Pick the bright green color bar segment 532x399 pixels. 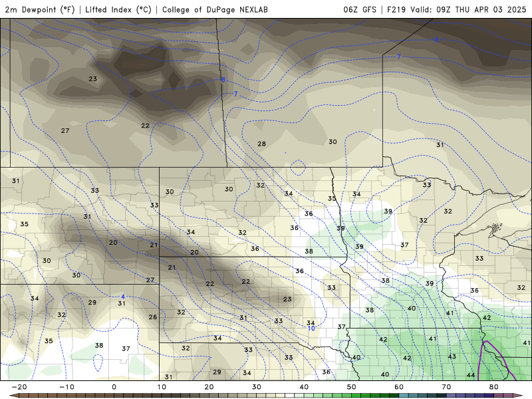(x=356, y=396)
